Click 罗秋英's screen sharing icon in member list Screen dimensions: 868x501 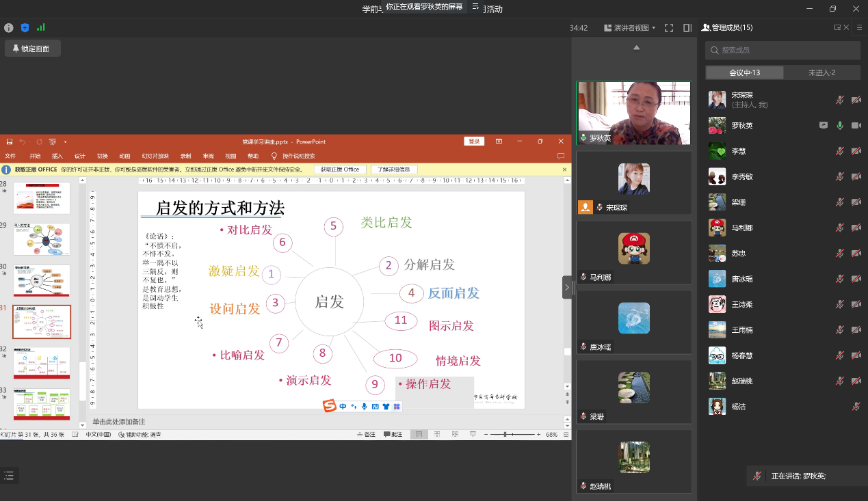[x=824, y=126]
